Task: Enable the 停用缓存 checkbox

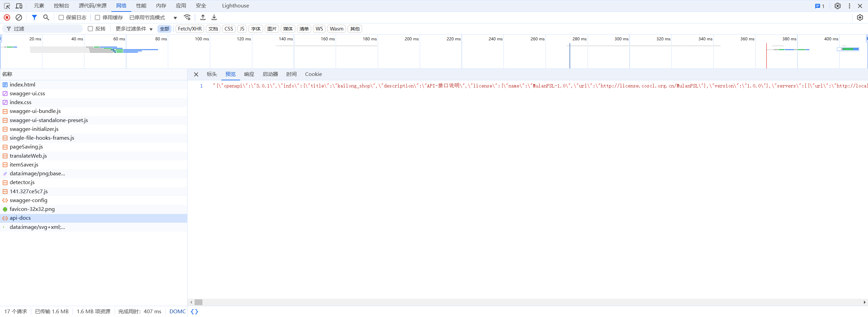Action: [98, 18]
